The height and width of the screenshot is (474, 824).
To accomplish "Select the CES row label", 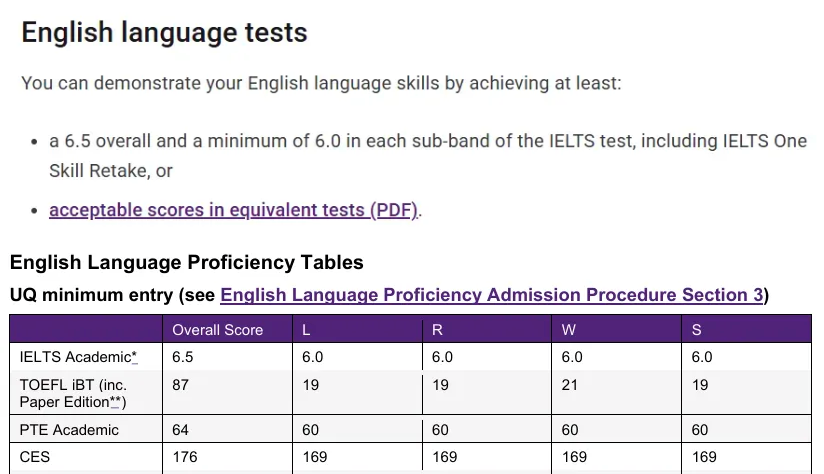I will click(x=35, y=457).
